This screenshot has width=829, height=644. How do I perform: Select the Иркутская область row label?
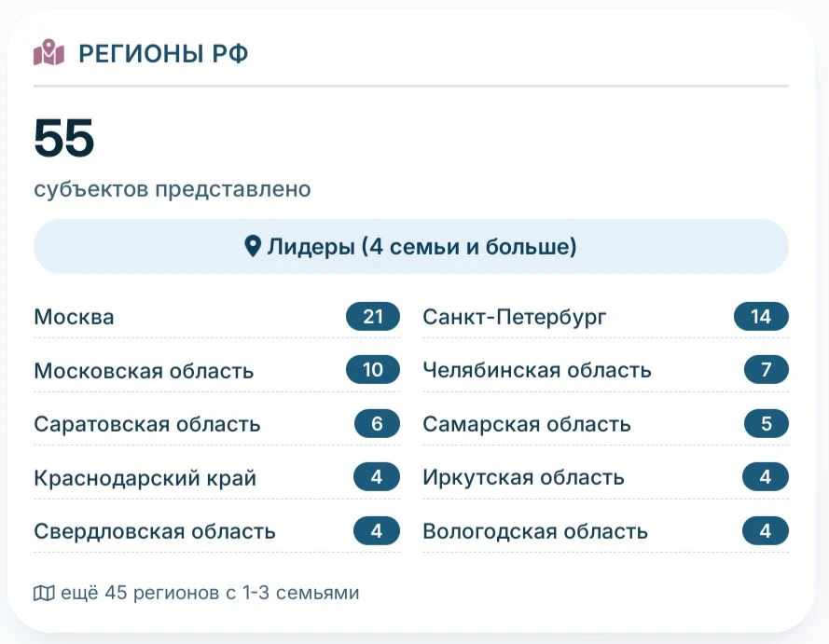click(523, 477)
